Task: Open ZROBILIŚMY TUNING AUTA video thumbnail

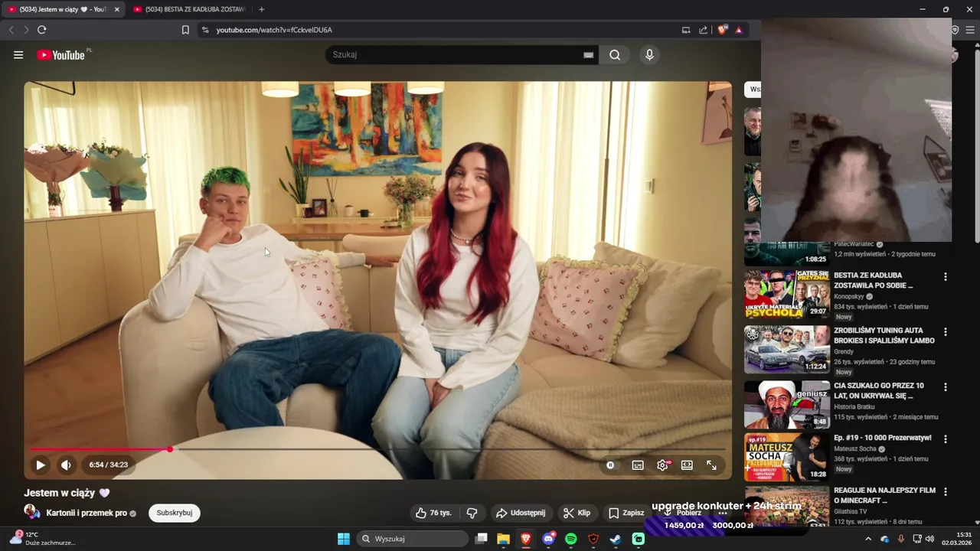Action: click(787, 349)
